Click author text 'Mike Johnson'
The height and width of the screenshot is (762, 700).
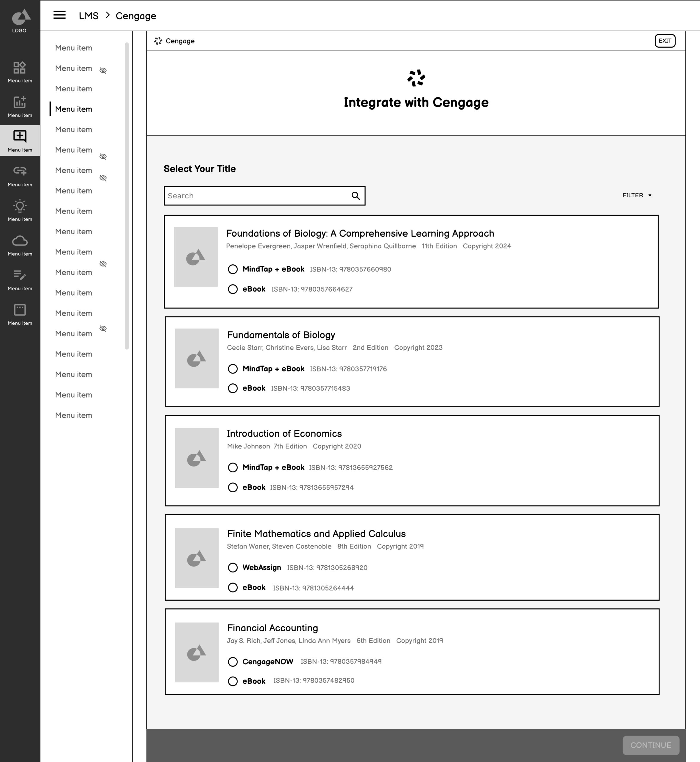248,446
